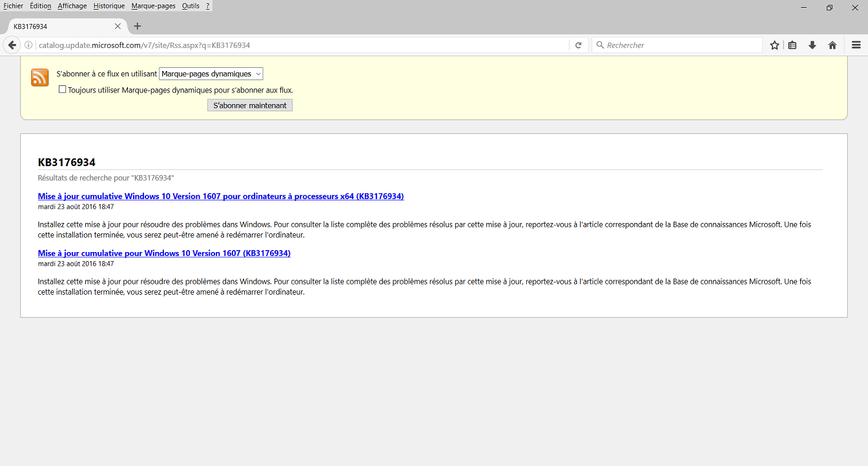Click the magnifier icon in the search box
This screenshot has width=868, height=466.
pos(600,45)
